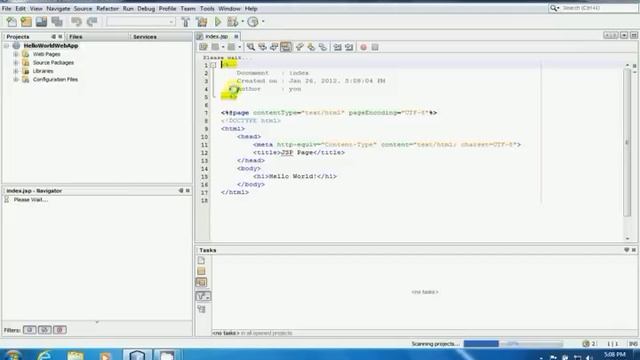This screenshot has height=360, width=640.
Task: Collapse HelloWorldWebApp project node
Action: [x=7, y=46]
